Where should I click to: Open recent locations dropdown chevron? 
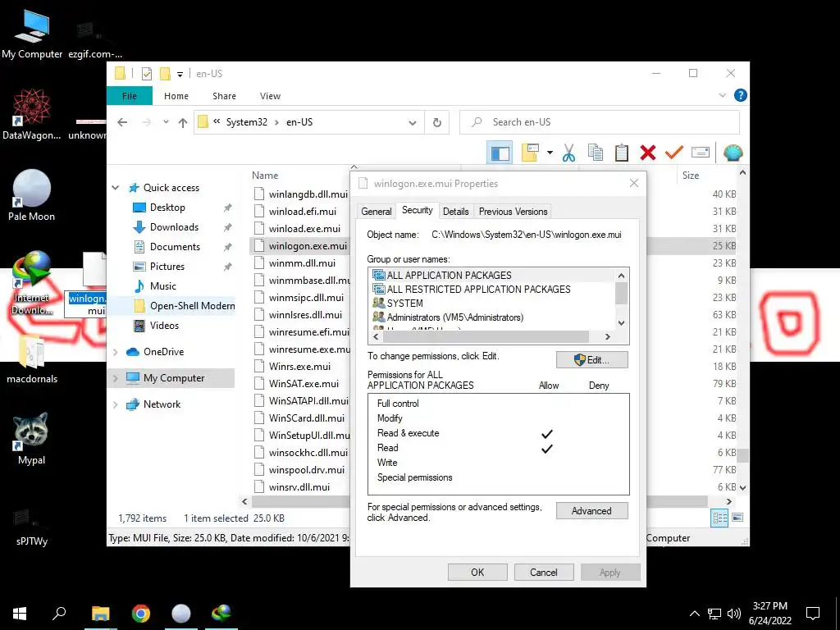pos(166,123)
